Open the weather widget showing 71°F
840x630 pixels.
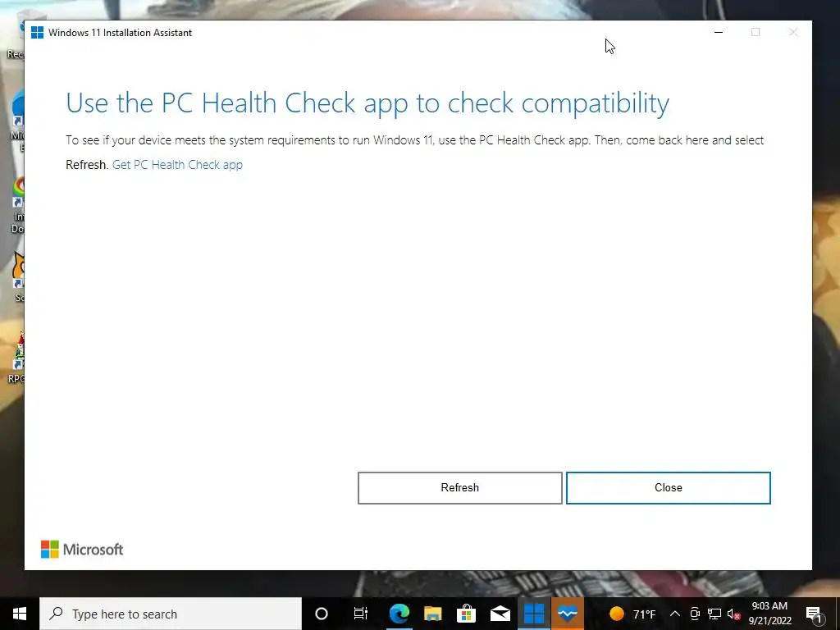coord(632,614)
